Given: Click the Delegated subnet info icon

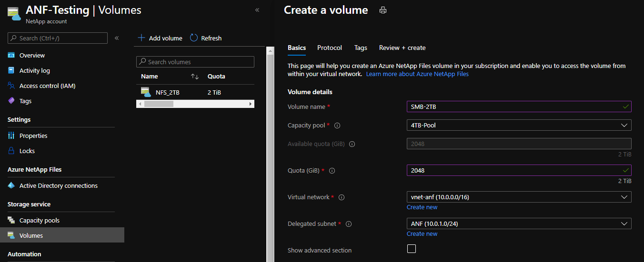Looking at the screenshot, I should 349,223.
